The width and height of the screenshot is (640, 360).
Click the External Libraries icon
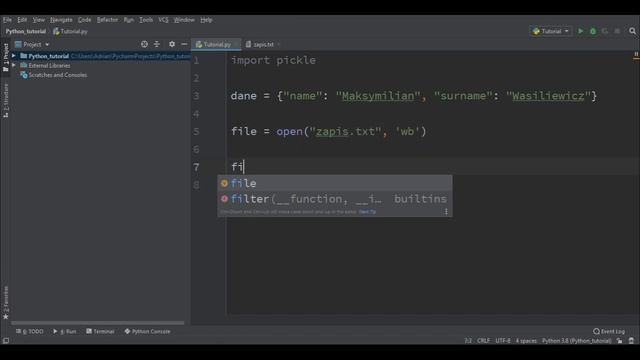pyautogui.click(x=24, y=65)
